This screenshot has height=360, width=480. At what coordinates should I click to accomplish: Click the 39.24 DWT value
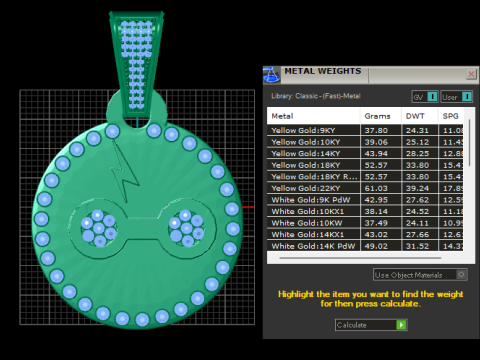417,188
